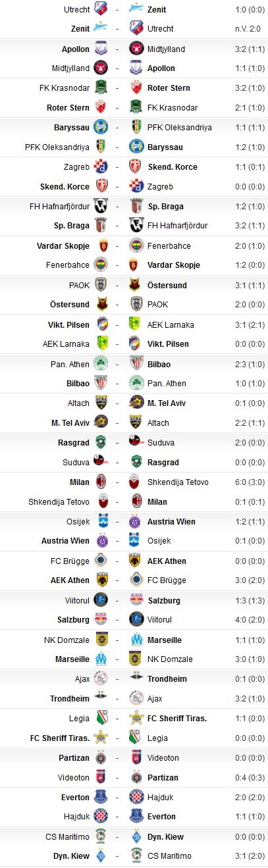
Task: Open Bilbao team link in the 1:0 row
Action: (78, 384)
